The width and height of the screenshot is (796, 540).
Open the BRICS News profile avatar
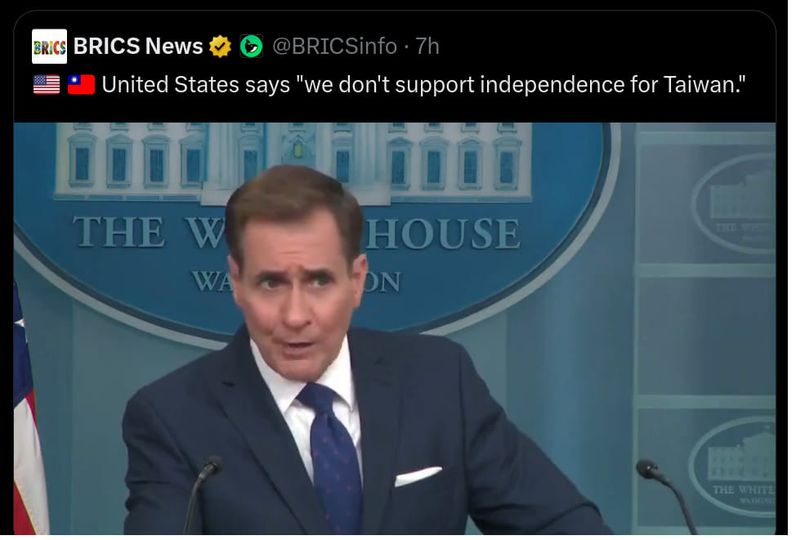[49, 47]
